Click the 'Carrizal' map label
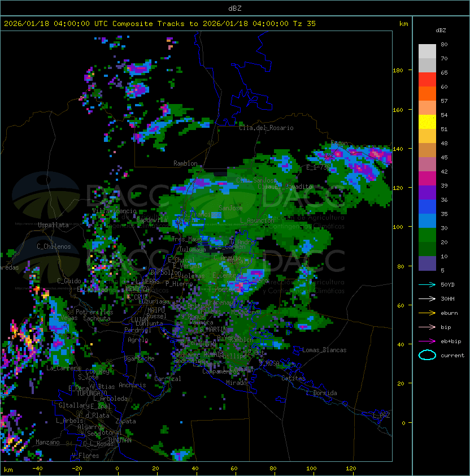 (168, 379)
